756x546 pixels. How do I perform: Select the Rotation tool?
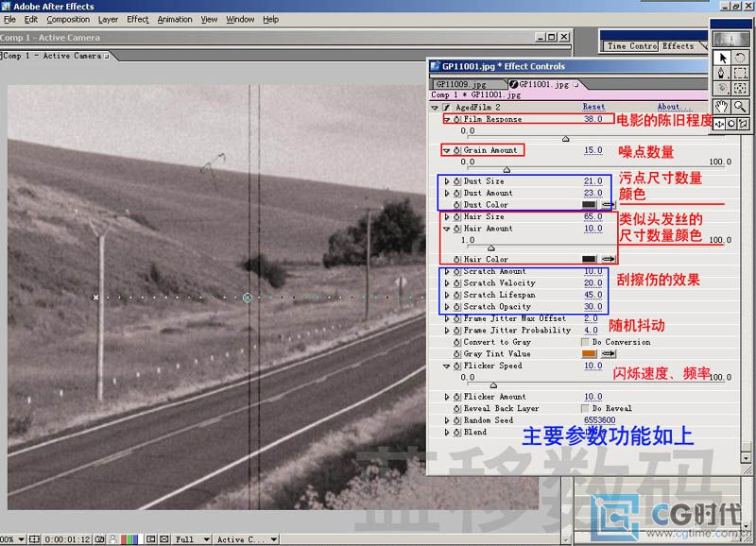coord(740,59)
